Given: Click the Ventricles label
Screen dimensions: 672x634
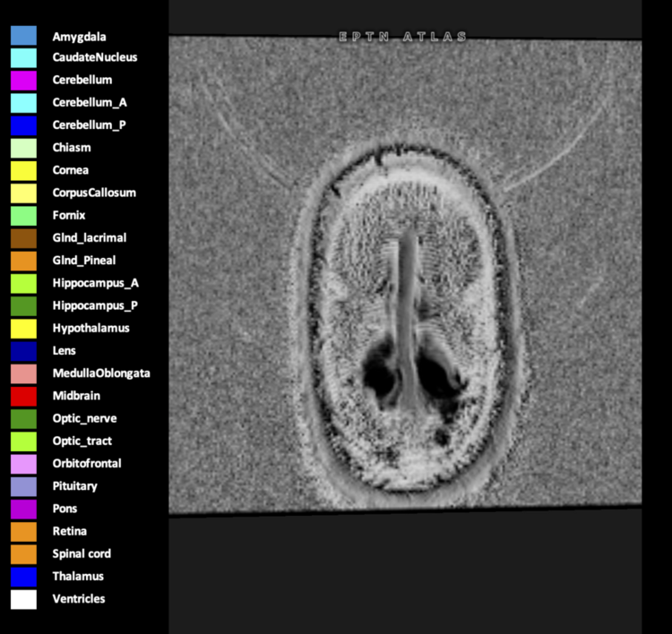Looking at the screenshot, I should (79, 599).
